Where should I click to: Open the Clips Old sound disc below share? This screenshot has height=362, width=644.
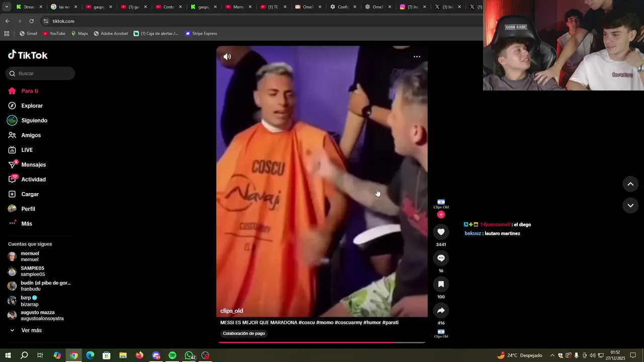point(441,333)
